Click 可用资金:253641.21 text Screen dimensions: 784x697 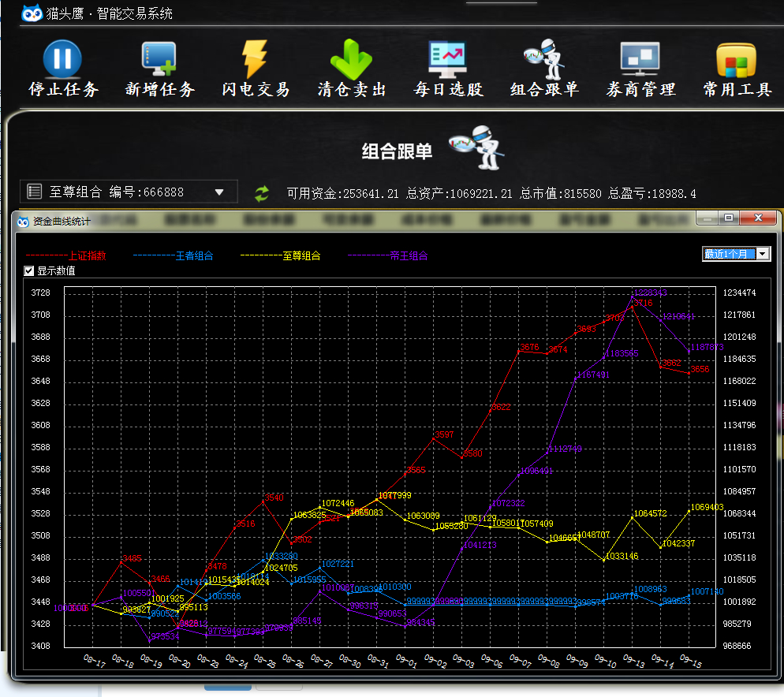[342, 193]
